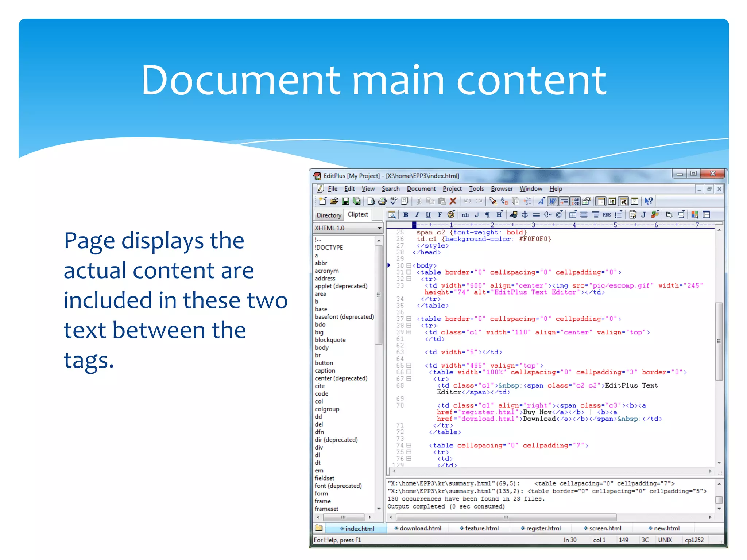This screenshot has height=560, width=747.
Task: Click the output window horizontal scrollbar
Action: [506, 517]
